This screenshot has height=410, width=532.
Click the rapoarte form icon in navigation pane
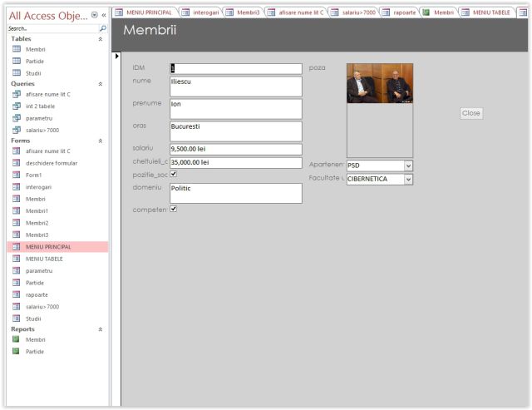point(17,294)
